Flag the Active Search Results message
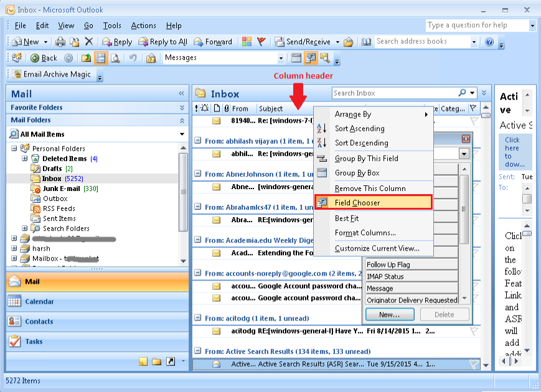 click(x=474, y=364)
